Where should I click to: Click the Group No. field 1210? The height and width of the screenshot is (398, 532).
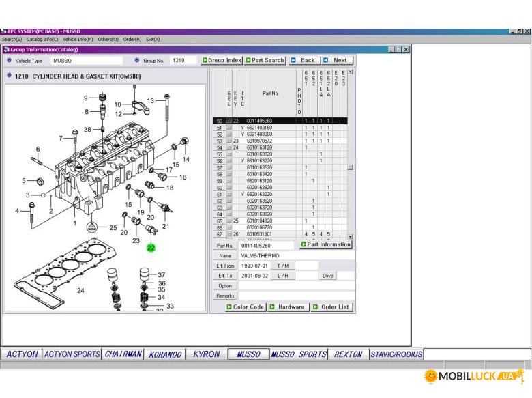click(x=183, y=61)
